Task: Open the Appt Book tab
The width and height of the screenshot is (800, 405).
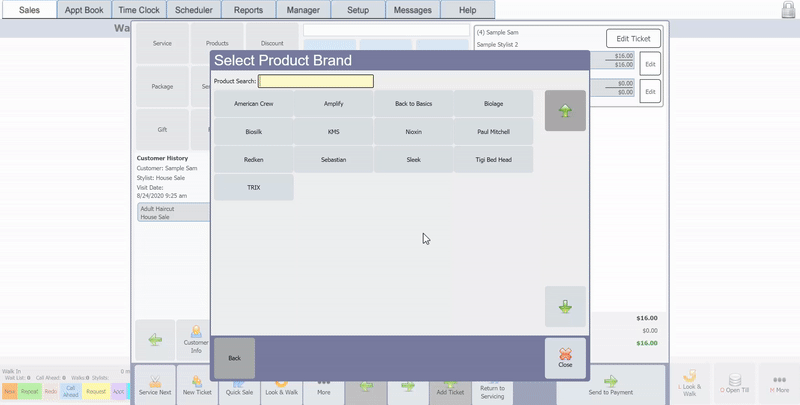Action: click(84, 10)
